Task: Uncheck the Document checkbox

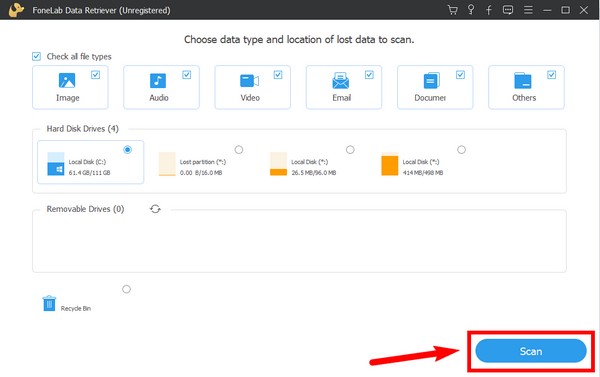Action: 460,75
